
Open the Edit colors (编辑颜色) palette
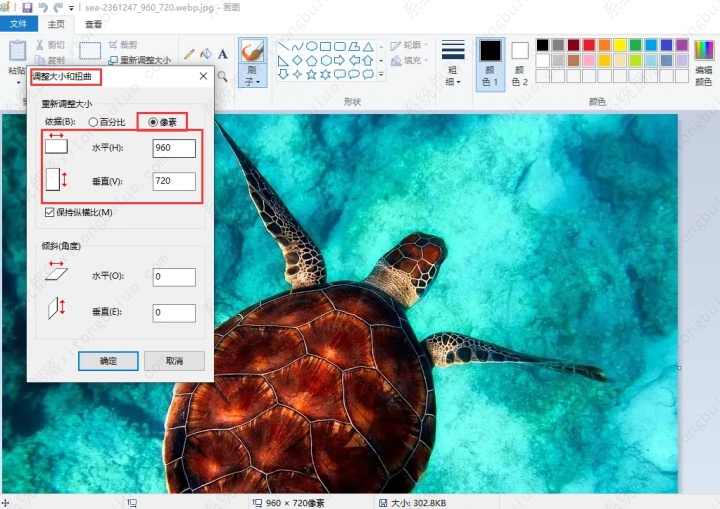(x=704, y=58)
